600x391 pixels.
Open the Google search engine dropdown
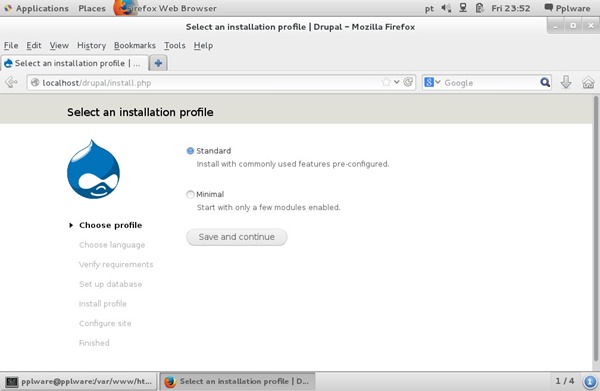[x=432, y=82]
